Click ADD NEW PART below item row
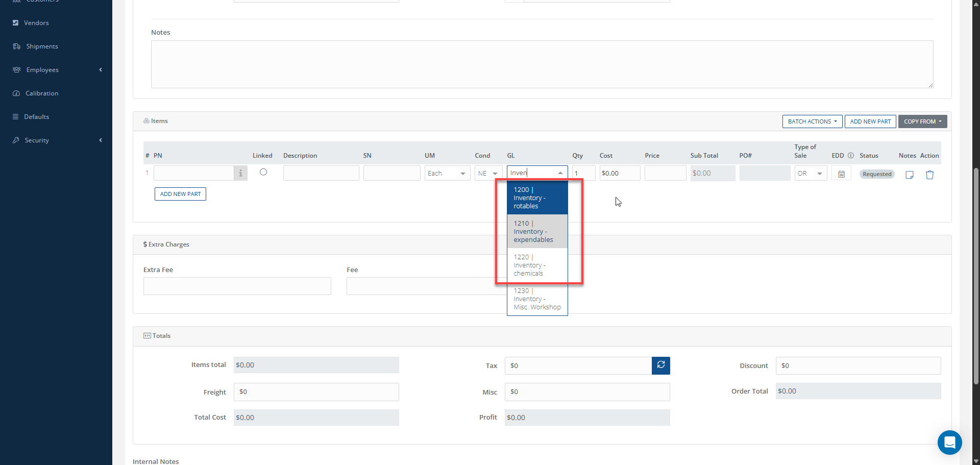The width and height of the screenshot is (980, 465). click(x=180, y=194)
